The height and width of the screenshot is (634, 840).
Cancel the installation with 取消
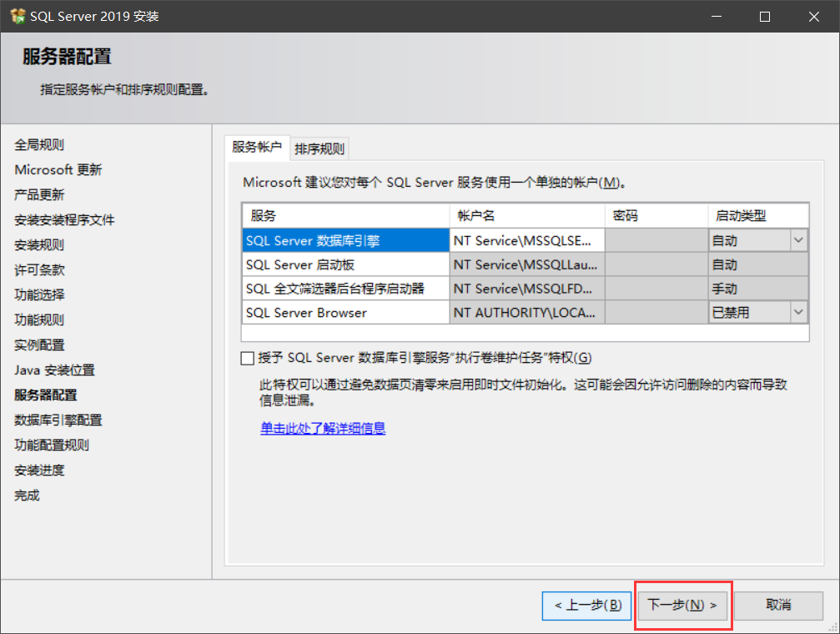778,606
